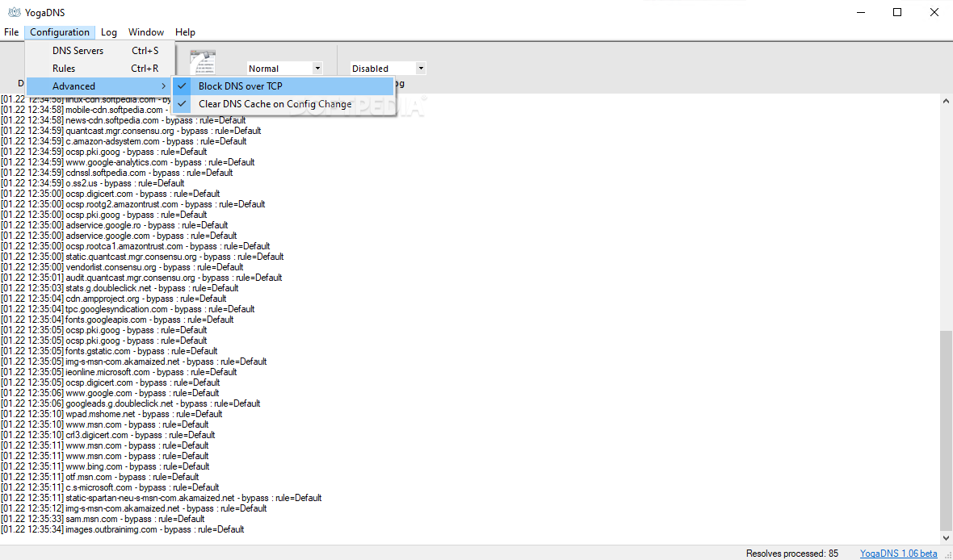Click the YogaDNS lotus title bar icon
The width and height of the screenshot is (953, 560).
pos(13,12)
